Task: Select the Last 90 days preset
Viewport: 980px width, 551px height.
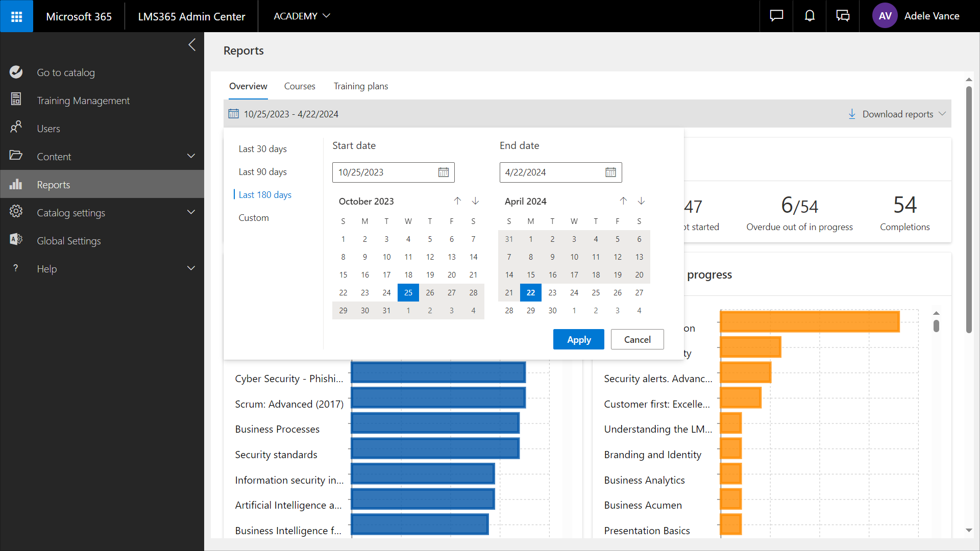Action: 262,172
